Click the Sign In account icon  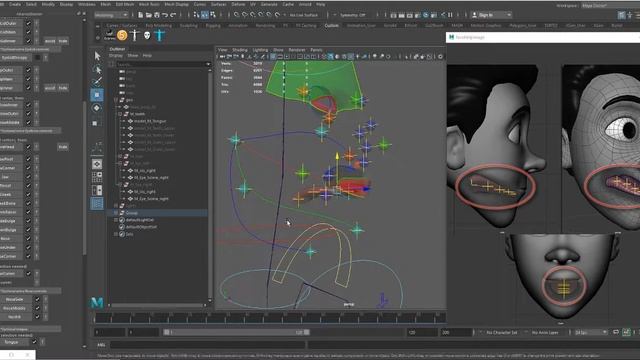pos(474,15)
